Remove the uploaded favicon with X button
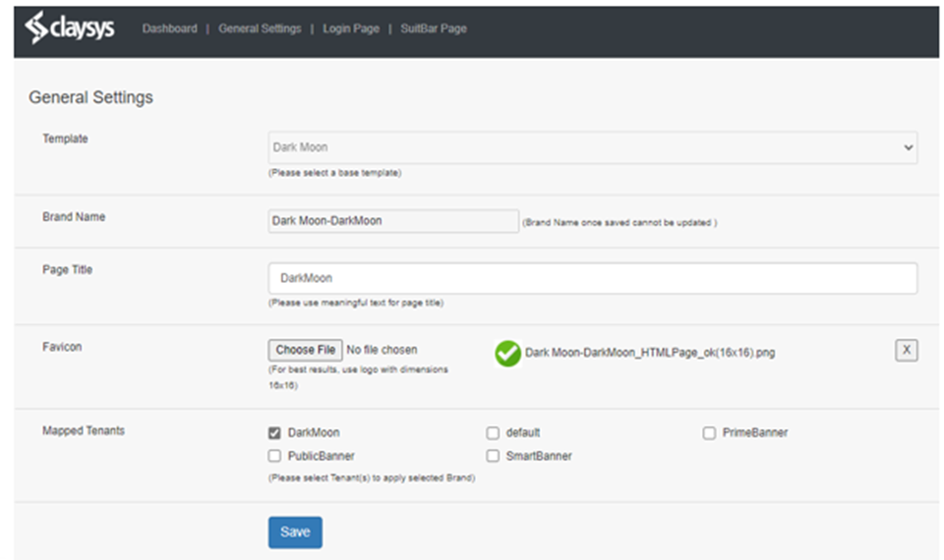The width and height of the screenshot is (944, 560). 906,350
